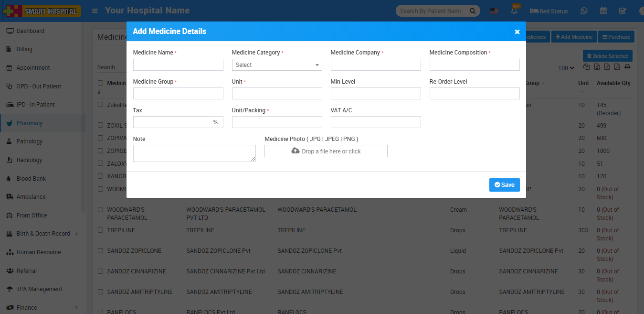Image resolution: width=644 pixels, height=314 pixels.
Task: Click the task checklist icon in header
Action: click(x=623, y=11)
